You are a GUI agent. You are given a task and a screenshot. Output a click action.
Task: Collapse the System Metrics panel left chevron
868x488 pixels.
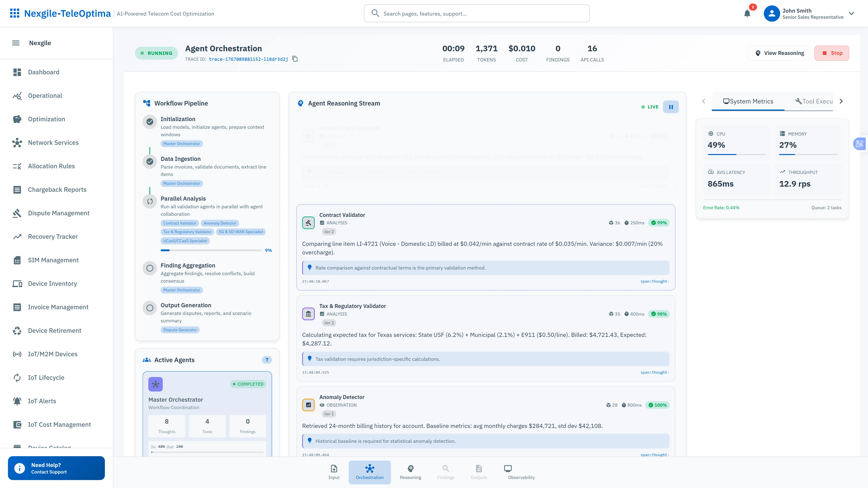click(x=704, y=101)
